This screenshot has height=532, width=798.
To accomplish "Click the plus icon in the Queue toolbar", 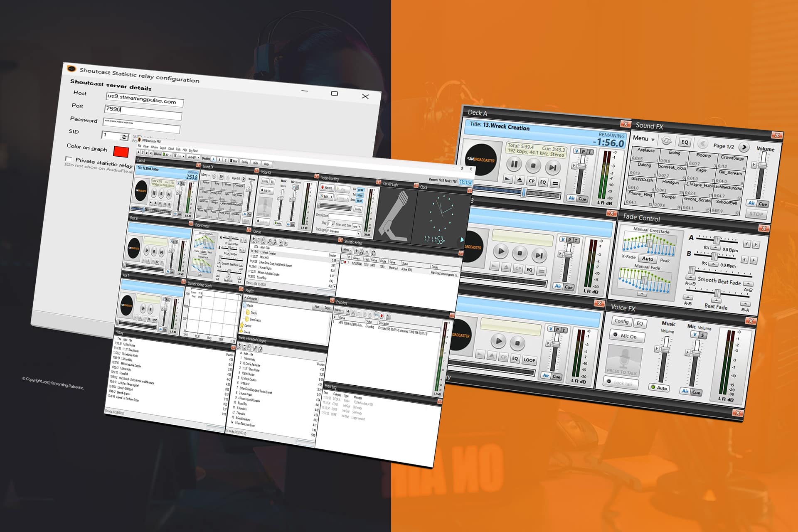I will point(254,239).
